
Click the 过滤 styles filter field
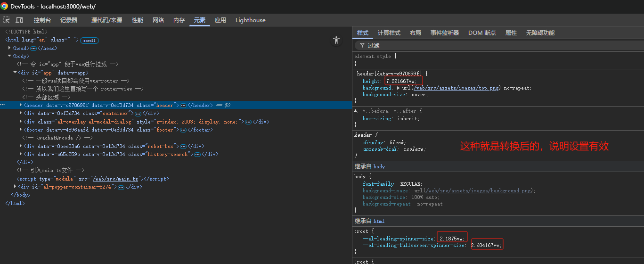(499, 46)
